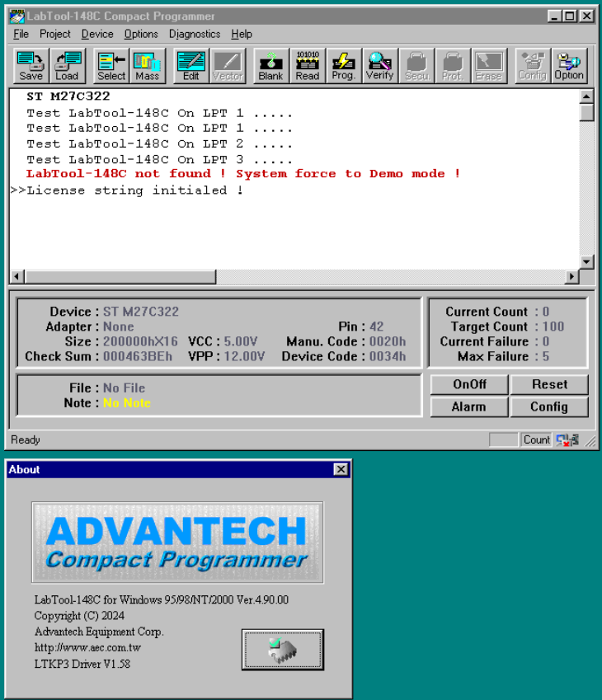The width and height of the screenshot is (602, 700).
Task: Click the greyed Erase toolbar icon
Action: [489, 66]
